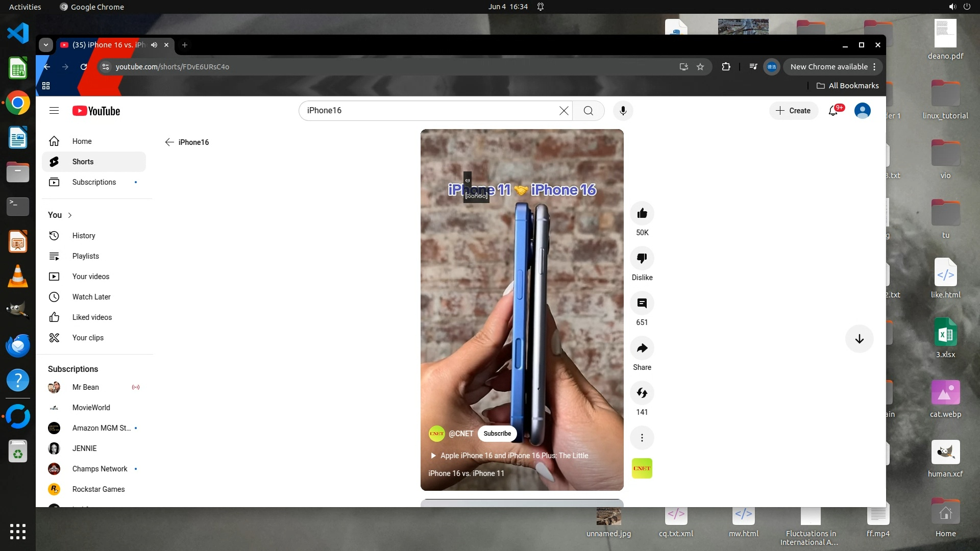Mute the tab via speaker icon
Image resolution: width=980 pixels, height=551 pixels.
click(x=154, y=45)
